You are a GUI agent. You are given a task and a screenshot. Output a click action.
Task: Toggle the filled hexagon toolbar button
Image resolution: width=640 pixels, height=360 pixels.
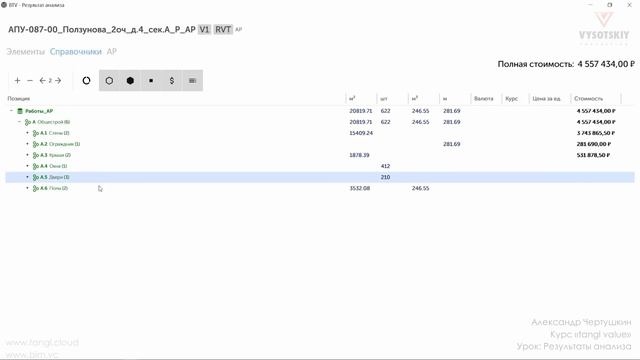pyautogui.click(x=130, y=81)
